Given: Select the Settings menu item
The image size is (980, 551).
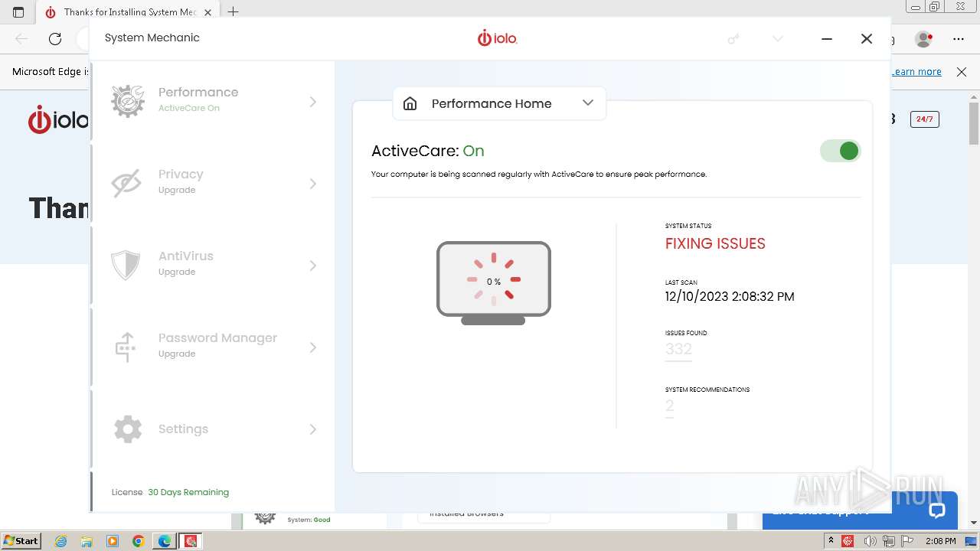Looking at the screenshot, I should pos(213,429).
